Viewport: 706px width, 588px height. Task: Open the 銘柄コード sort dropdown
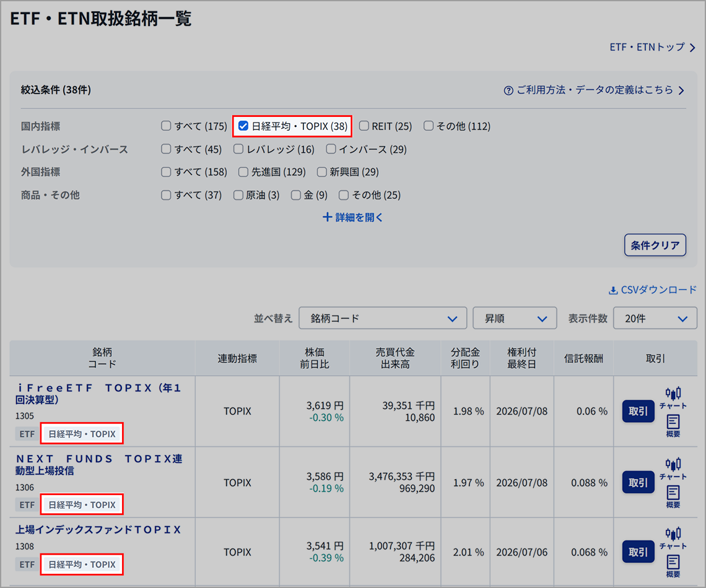pyautogui.click(x=383, y=318)
